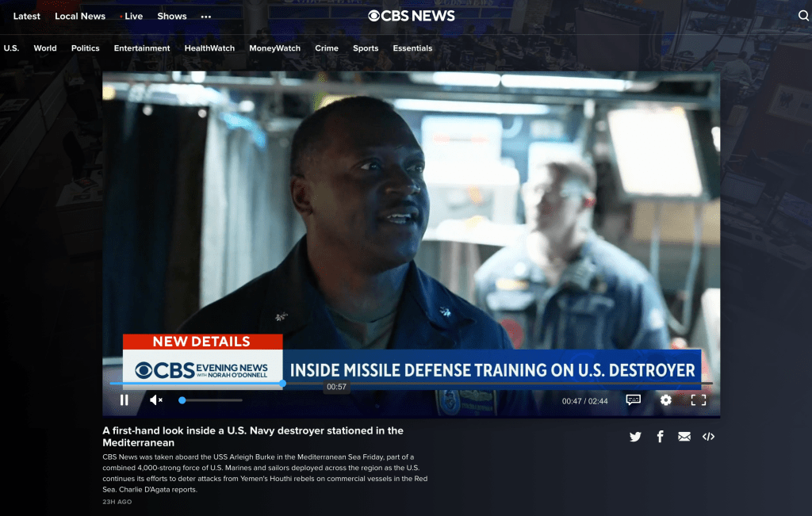Click the volume slider
Image resolution: width=812 pixels, height=516 pixels.
(x=210, y=400)
